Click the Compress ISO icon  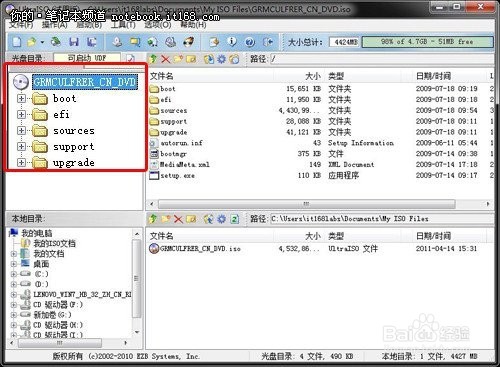point(153,42)
